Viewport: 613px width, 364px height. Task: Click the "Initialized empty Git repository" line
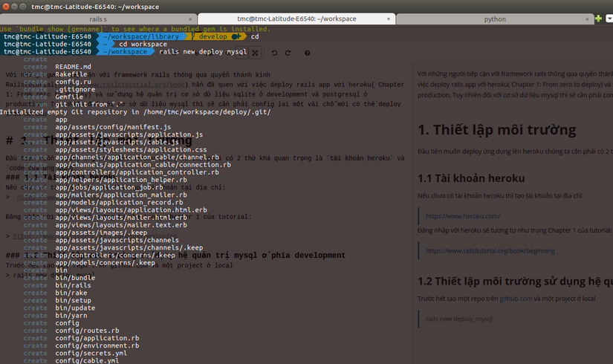pyautogui.click(x=135, y=112)
